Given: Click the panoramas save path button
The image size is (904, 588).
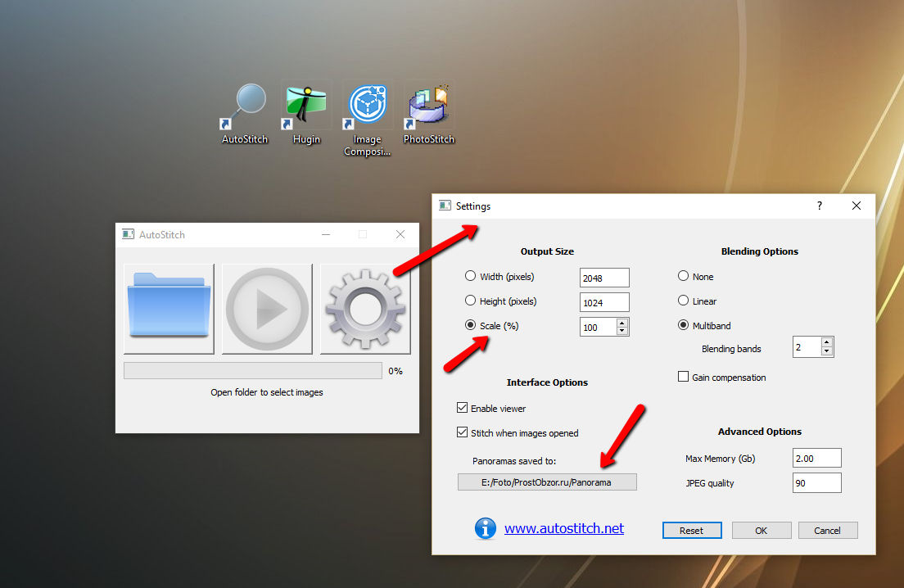Looking at the screenshot, I should pyautogui.click(x=546, y=482).
